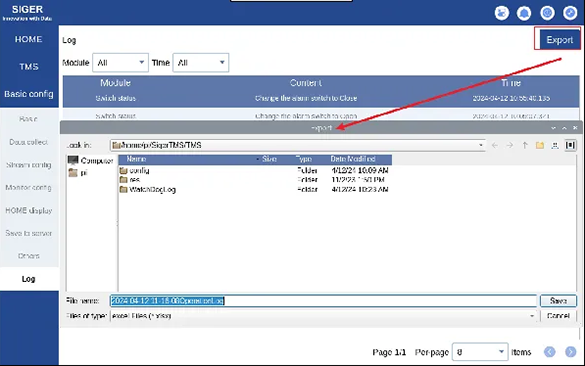Click the Cancel button in dialog
Viewport: 585px width, 366px height.
click(558, 316)
